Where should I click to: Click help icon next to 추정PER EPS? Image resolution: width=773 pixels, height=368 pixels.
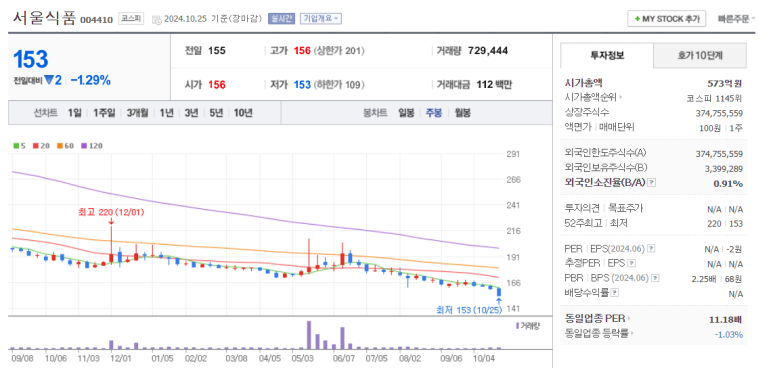click(632, 263)
